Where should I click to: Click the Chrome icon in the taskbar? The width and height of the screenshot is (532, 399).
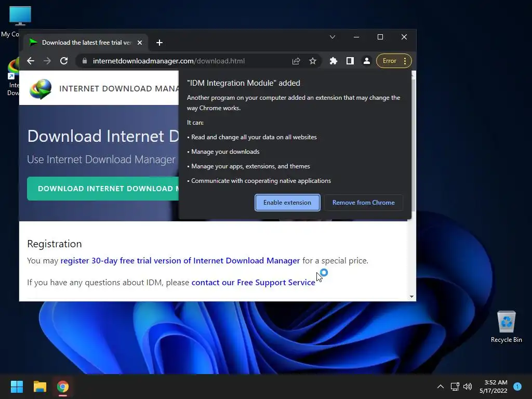[x=63, y=387]
